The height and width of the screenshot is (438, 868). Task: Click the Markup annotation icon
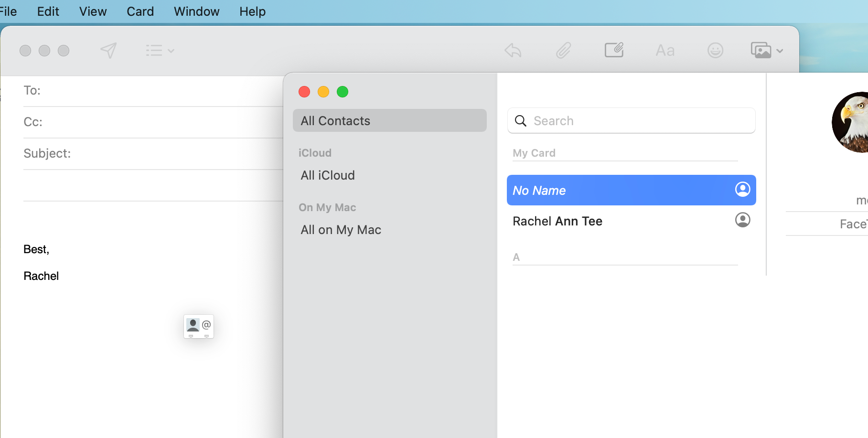614,50
